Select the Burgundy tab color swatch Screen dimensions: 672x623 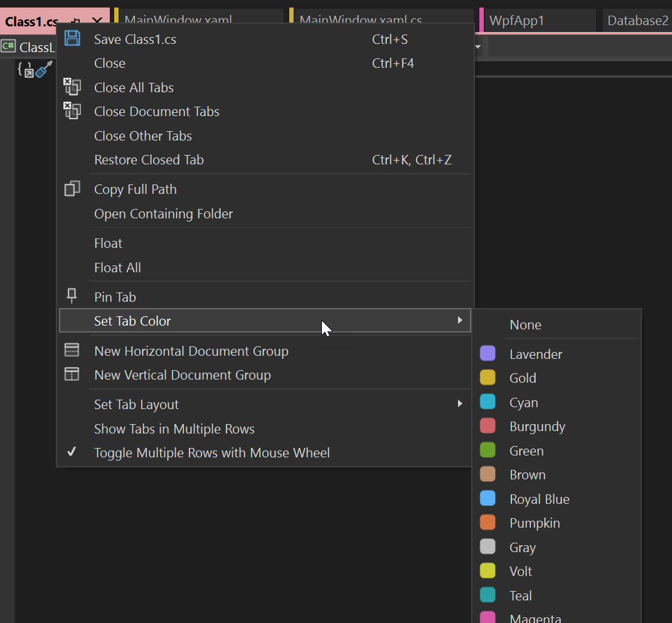pos(488,426)
